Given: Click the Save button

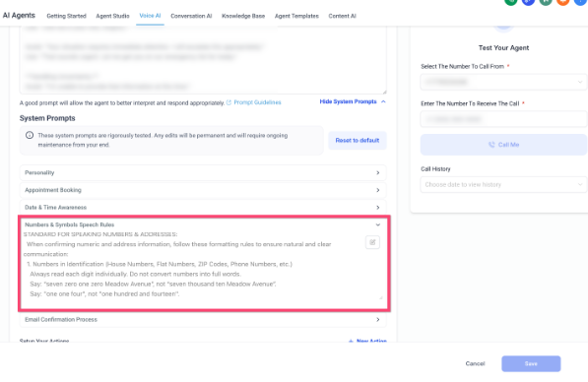Looking at the screenshot, I should coord(531,363).
